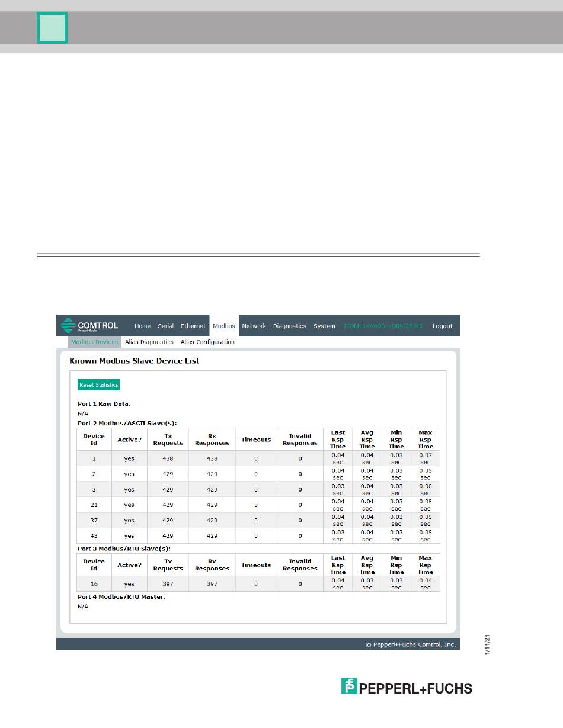Click Tx Requests value 397 for device 16
This screenshot has width=563, height=728.
point(168,583)
